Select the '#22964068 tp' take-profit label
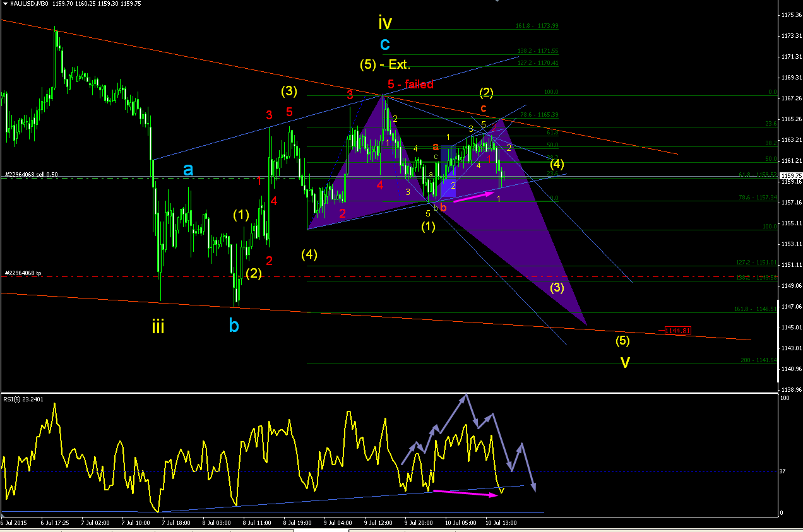803x532 pixels. 23,273
